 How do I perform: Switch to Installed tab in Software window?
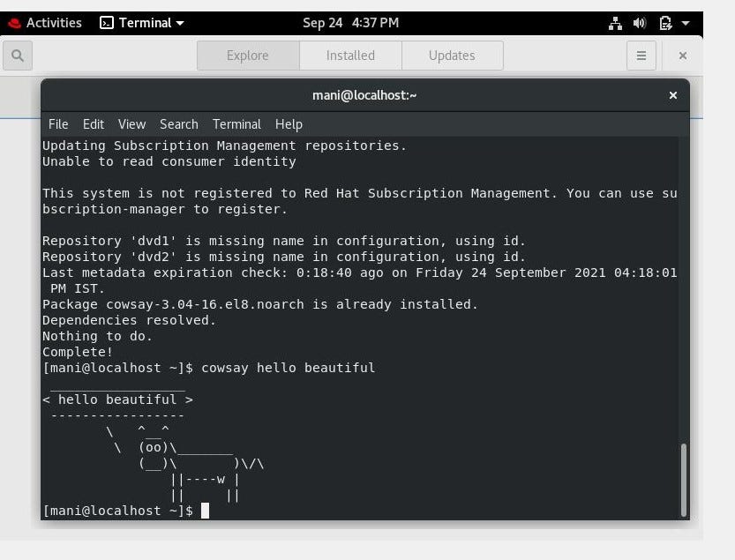tap(350, 56)
